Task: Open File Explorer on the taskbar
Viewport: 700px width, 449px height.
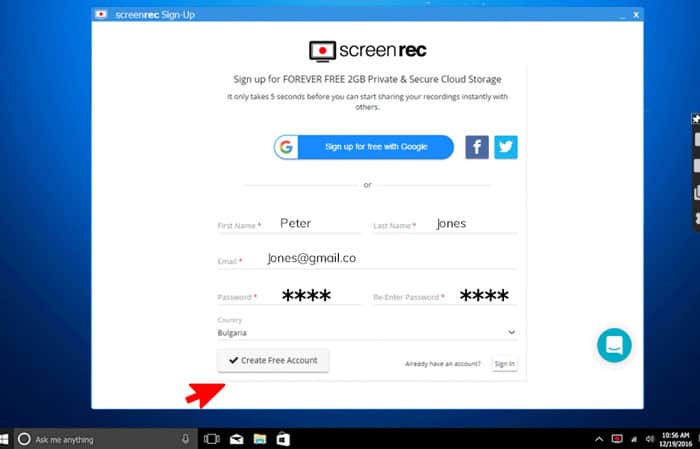Action: (260, 439)
